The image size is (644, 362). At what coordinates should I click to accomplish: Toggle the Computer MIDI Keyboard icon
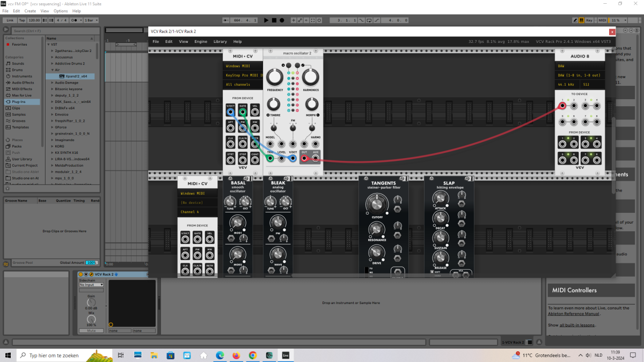point(582,20)
